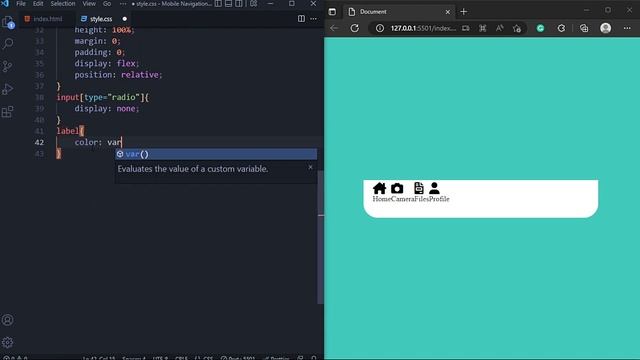Open the Edge tab actions menu icon
Viewport: 640px width, 360px height.
click(332, 12)
